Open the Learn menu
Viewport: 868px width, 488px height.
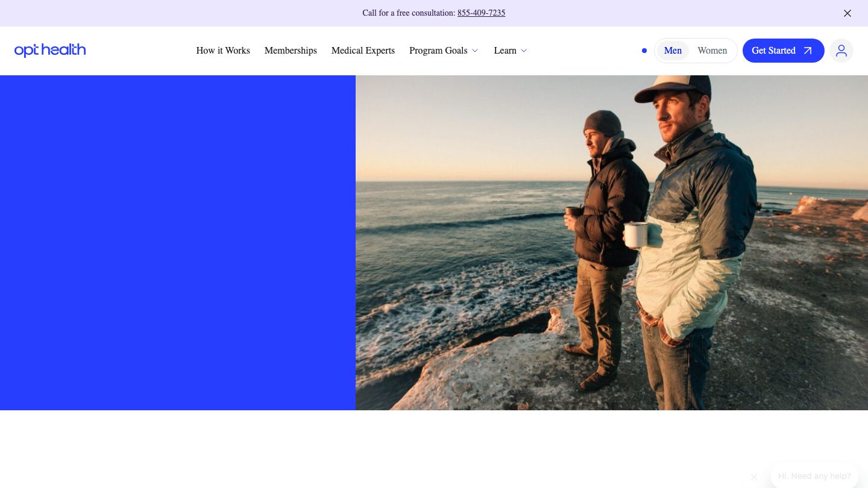click(505, 51)
